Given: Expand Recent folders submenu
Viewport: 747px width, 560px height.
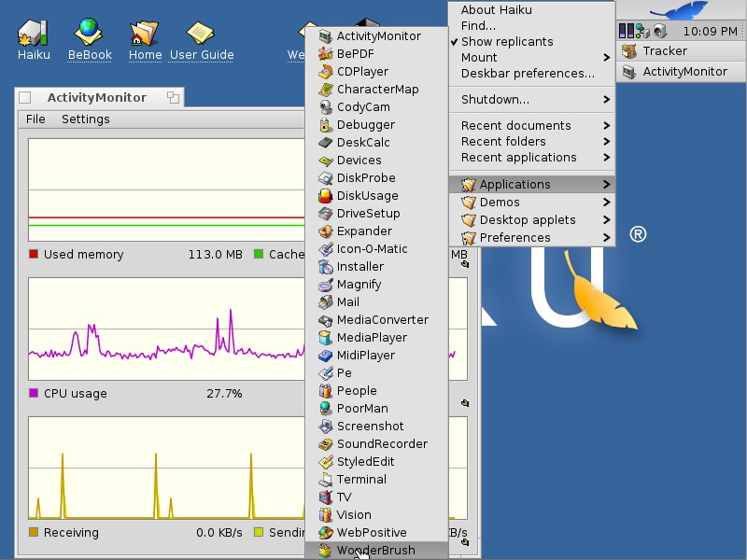Looking at the screenshot, I should pyautogui.click(x=531, y=142).
